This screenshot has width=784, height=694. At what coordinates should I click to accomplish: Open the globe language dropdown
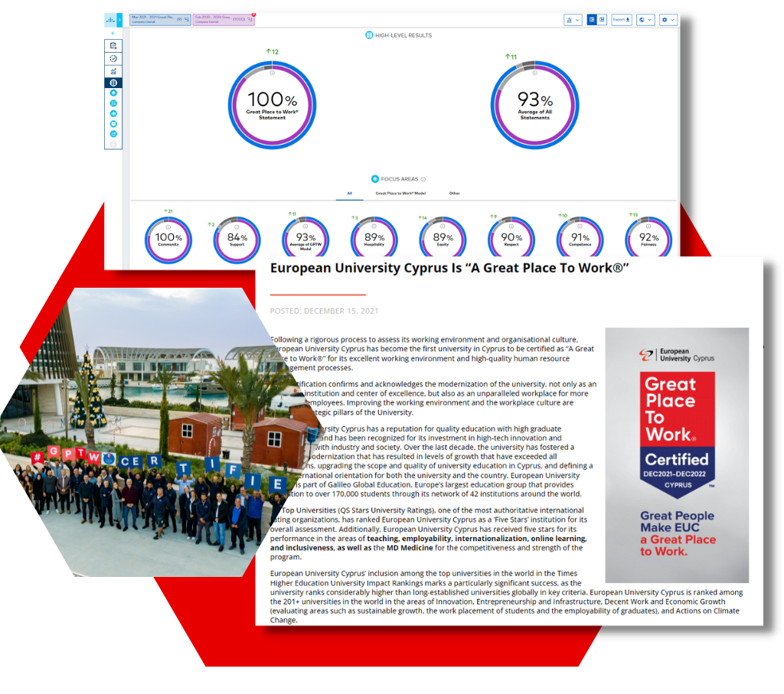[x=645, y=20]
